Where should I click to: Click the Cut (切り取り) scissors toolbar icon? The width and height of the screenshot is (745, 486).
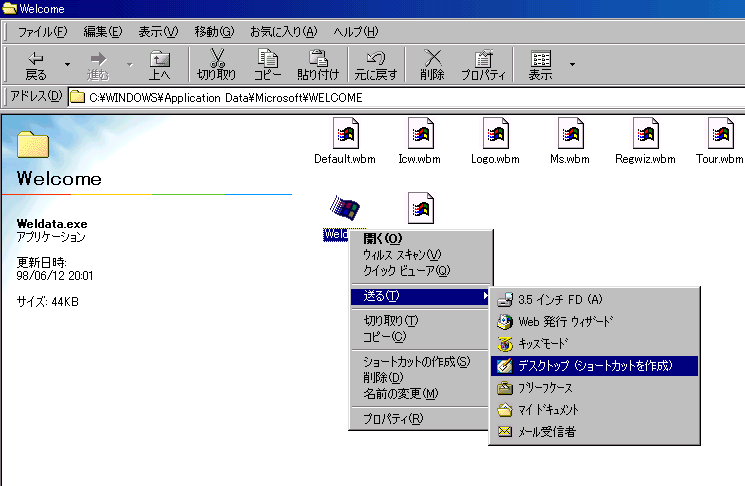(x=217, y=66)
